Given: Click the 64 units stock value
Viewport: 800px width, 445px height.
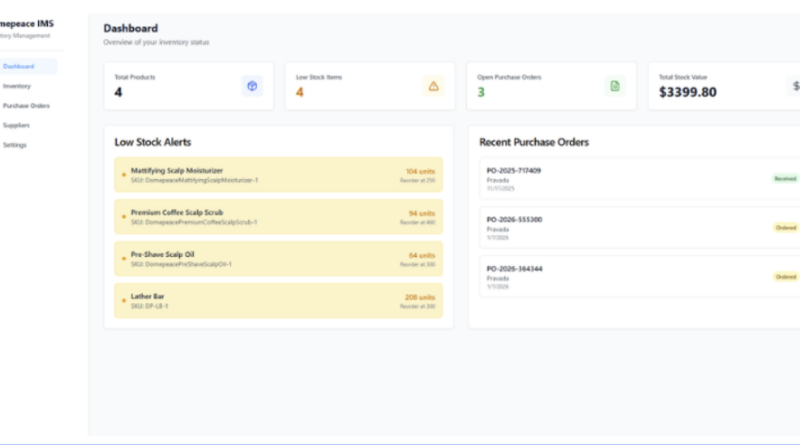Looking at the screenshot, I should click(x=422, y=255).
